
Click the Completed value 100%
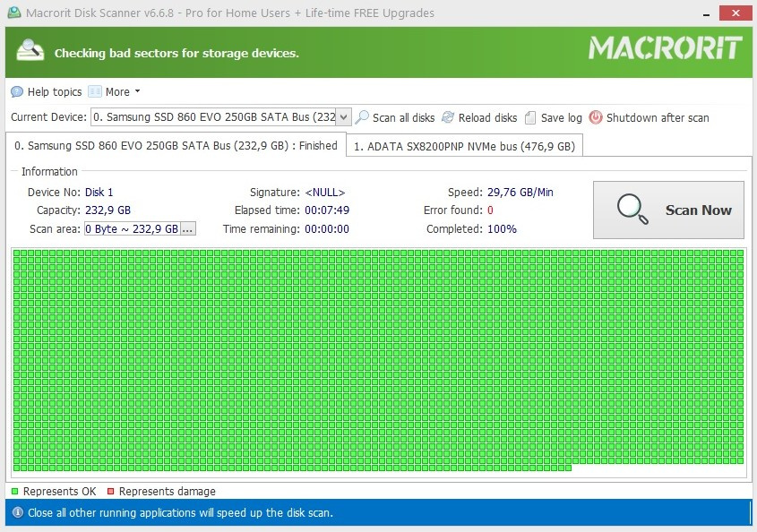(x=502, y=228)
